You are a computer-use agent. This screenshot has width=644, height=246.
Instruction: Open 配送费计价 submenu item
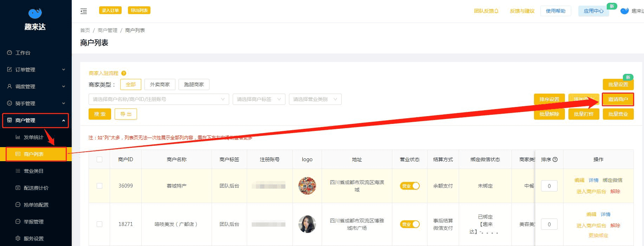tap(36, 188)
